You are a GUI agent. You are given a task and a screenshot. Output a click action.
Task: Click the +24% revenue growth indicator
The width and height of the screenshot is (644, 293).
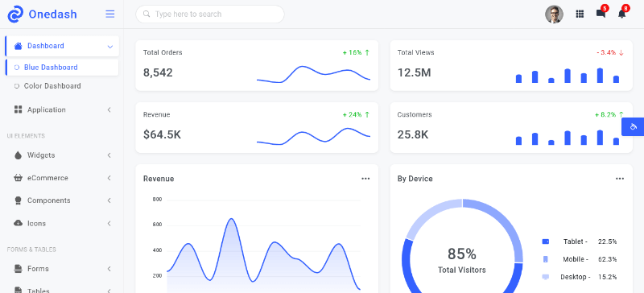pos(356,114)
